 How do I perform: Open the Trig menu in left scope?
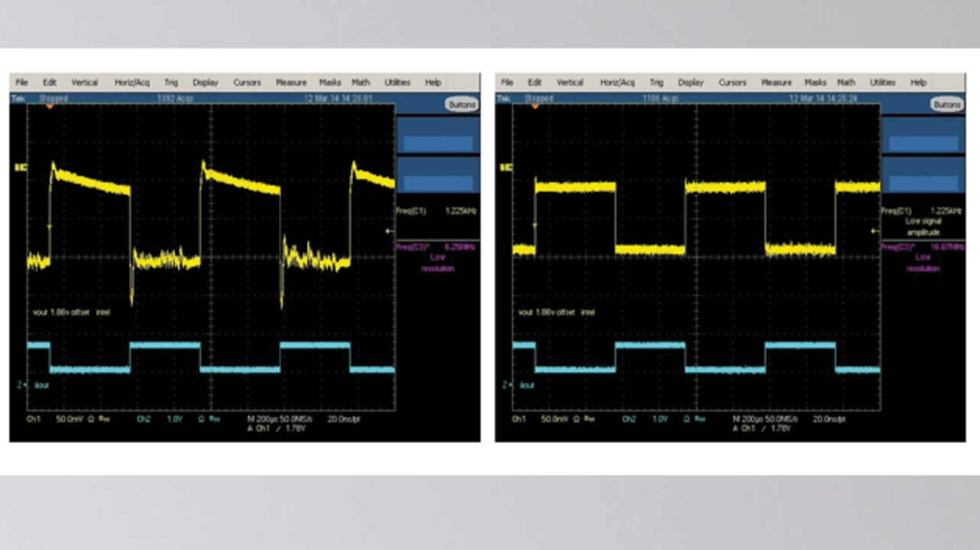[171, 83]
